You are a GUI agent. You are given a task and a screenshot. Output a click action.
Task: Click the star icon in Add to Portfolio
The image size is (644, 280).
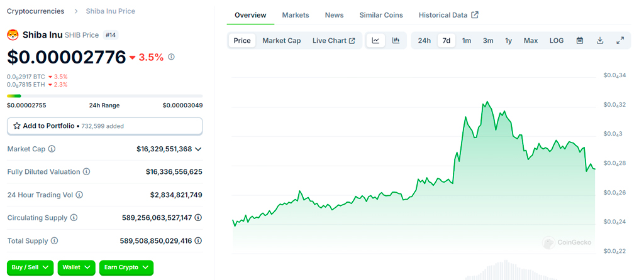click(x=17, y=126)
